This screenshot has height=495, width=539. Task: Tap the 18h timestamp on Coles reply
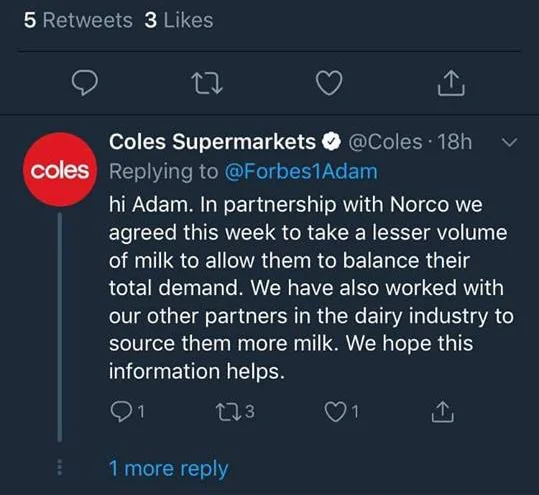pos(455,142)
